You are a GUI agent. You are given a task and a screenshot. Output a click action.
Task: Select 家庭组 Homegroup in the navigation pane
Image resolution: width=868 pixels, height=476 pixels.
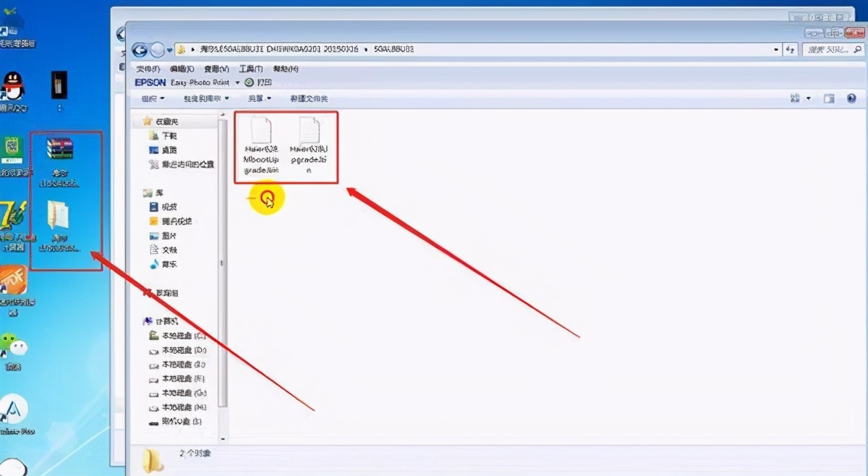[x=161, y=293]
